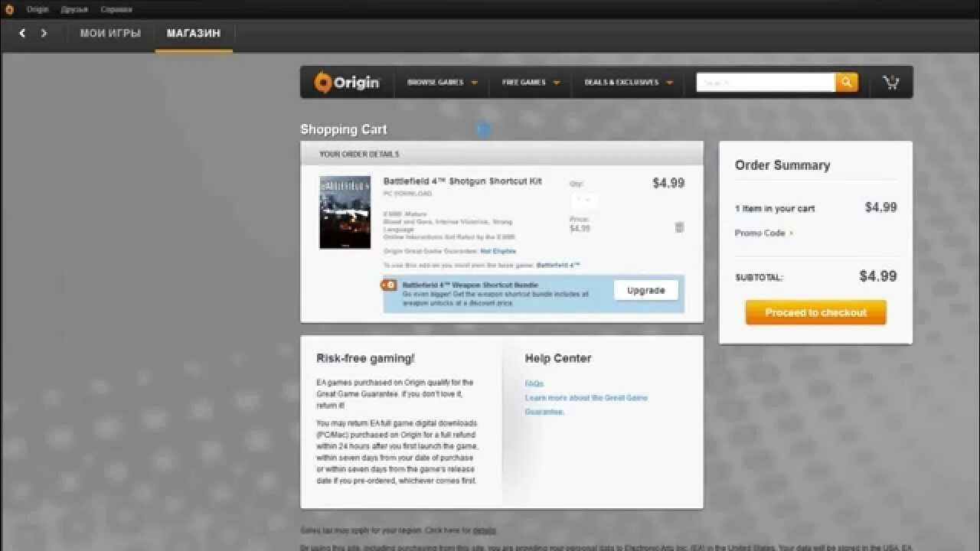Open the Battlefield 4 base game link

(x=558, y=265)
